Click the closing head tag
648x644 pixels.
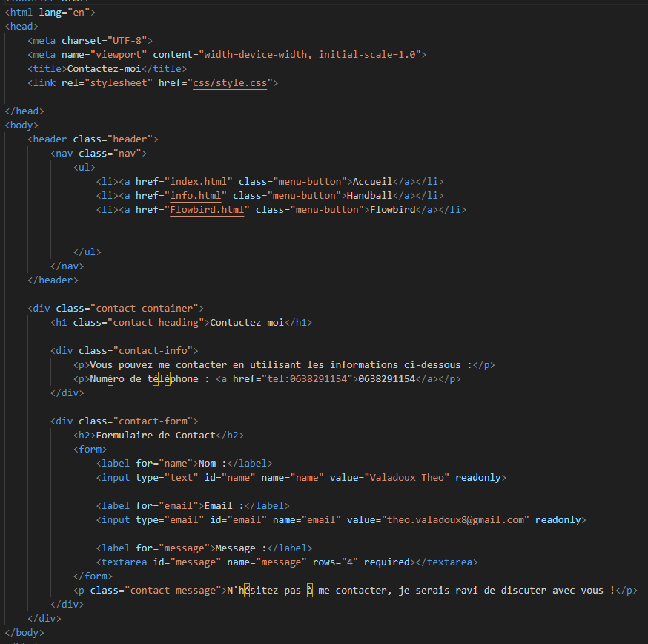pyautogui.click(x=24, y=111)
